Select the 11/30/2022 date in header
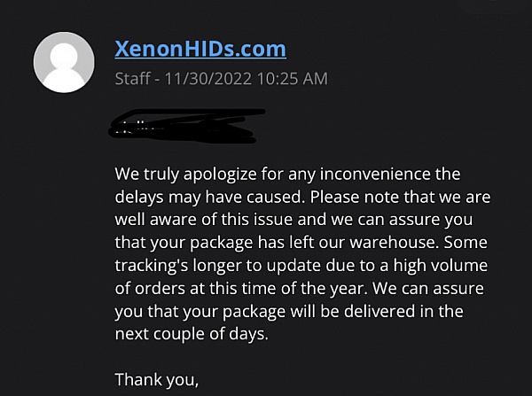Image resolution: width=532 pixels, height=396 pixels. [x=208, y=79]
